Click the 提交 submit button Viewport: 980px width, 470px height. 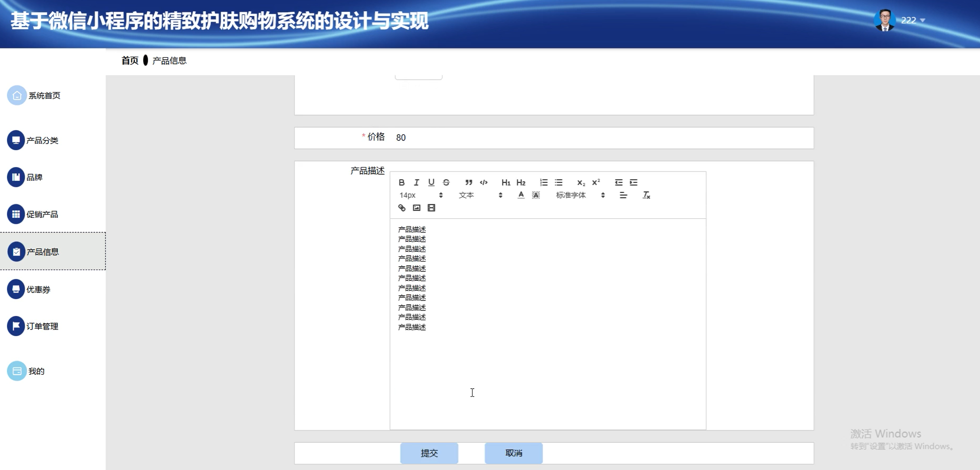(x=429, y=453)
